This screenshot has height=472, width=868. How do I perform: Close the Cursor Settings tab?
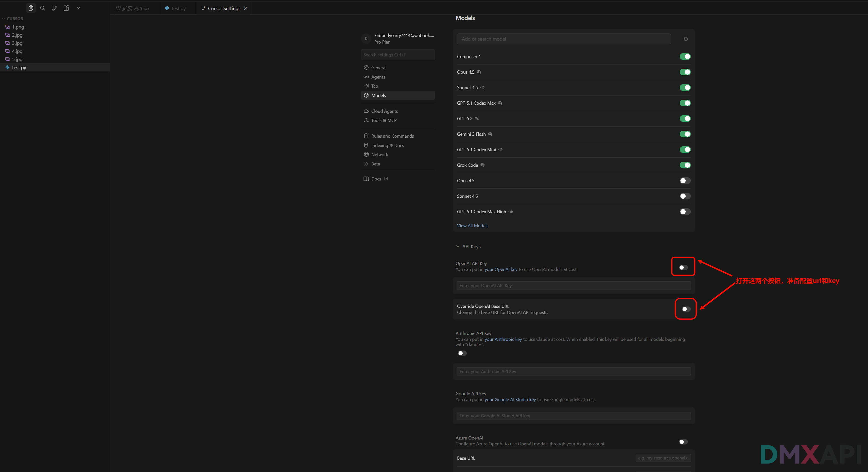[246, 8]
